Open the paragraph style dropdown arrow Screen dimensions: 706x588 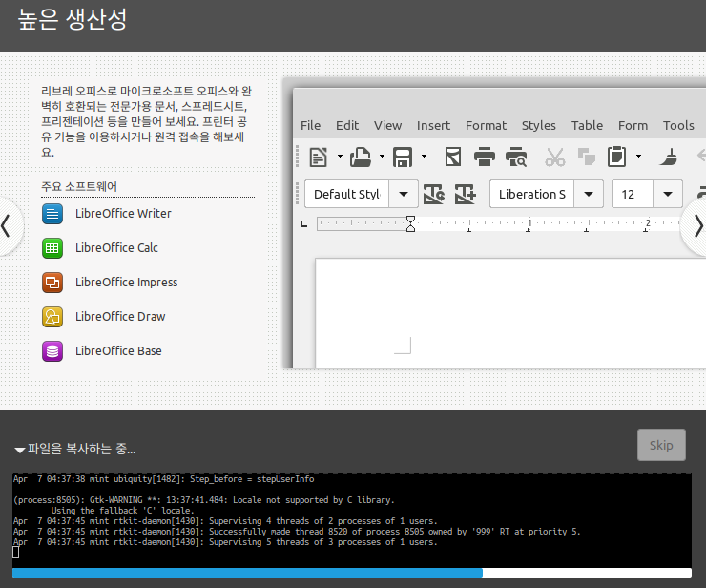point(404,194)
